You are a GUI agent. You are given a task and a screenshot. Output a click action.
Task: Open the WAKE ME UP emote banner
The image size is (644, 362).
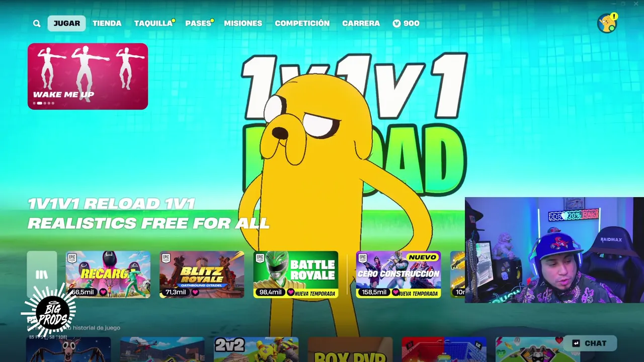click(x=88, y=76)
